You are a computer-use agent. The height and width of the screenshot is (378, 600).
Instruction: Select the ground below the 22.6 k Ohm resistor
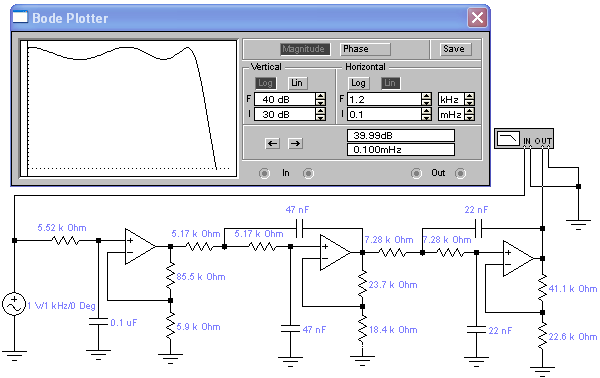click(x=543, y=372)
